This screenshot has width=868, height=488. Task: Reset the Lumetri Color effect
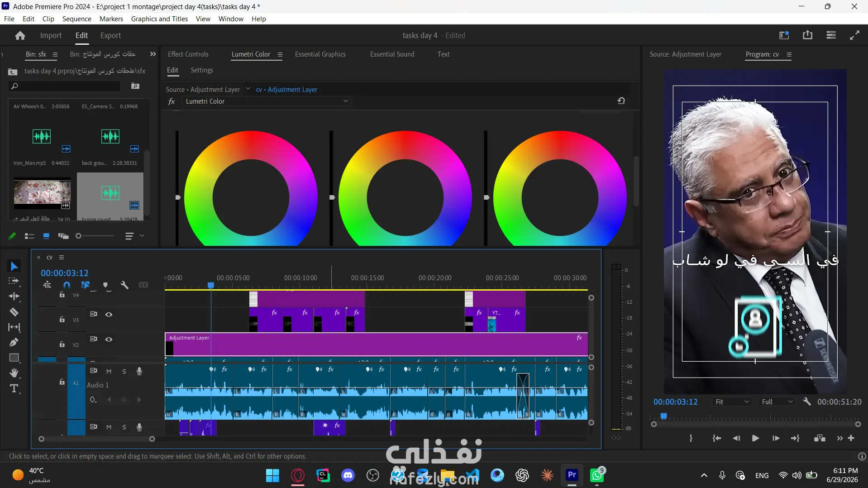point(621,101)
